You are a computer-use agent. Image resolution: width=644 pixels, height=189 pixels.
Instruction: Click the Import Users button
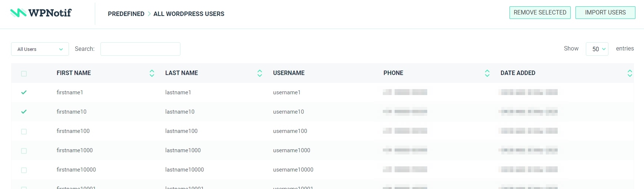coord(605,13)
